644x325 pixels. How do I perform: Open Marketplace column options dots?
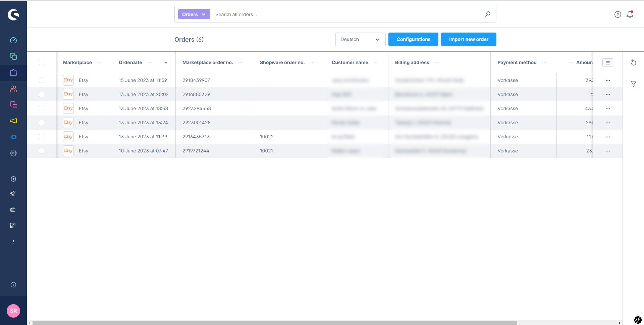click(100, 63)
